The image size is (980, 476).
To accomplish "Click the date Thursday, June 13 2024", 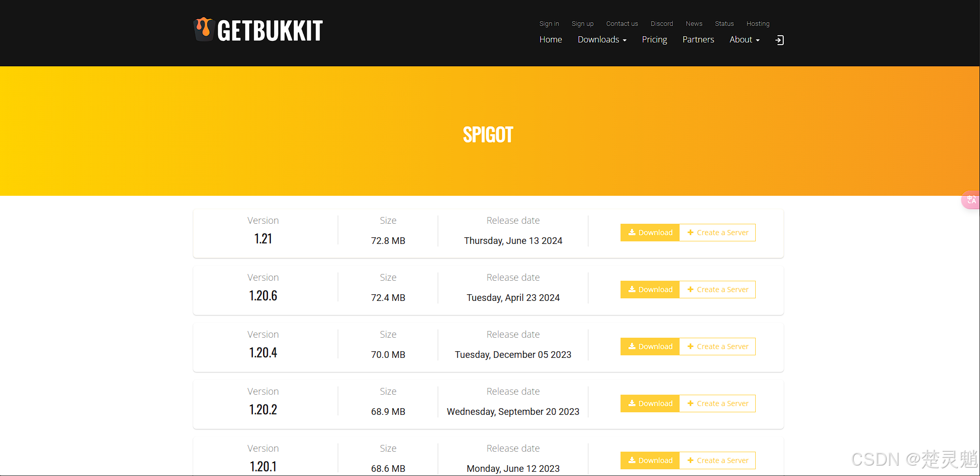I will (513, 241).
